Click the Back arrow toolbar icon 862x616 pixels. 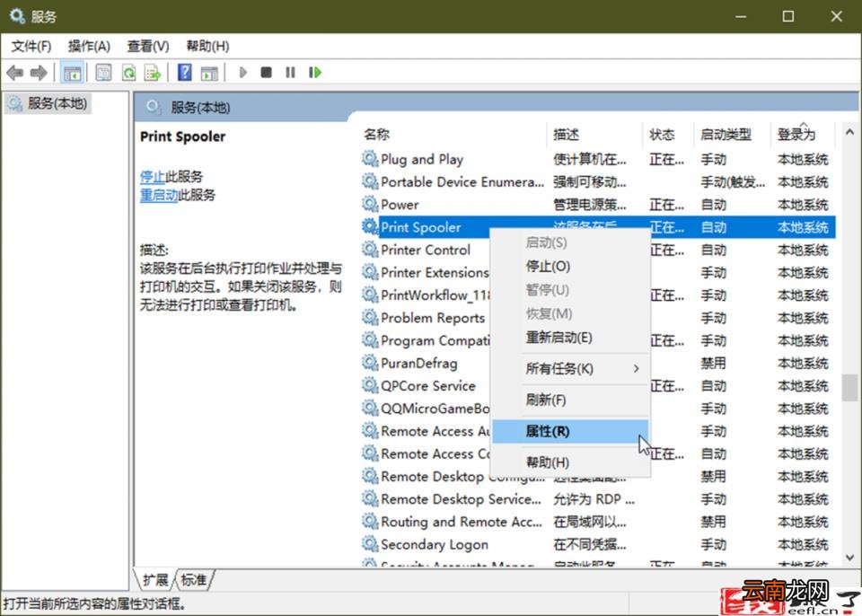tap(15, 73)
